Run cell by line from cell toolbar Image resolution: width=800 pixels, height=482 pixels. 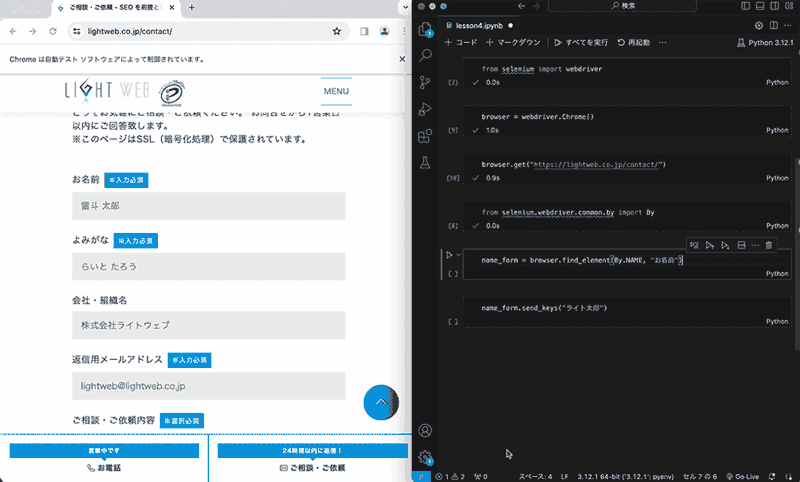694,245
